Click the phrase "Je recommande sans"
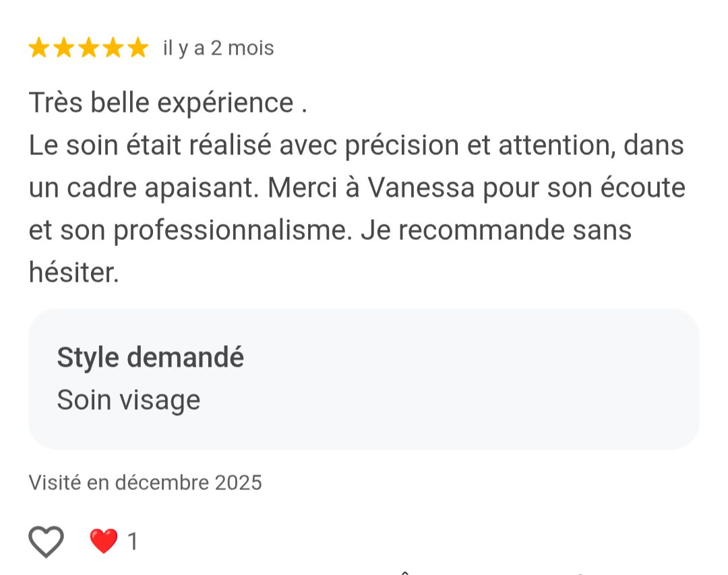 [x=495, y=231]
